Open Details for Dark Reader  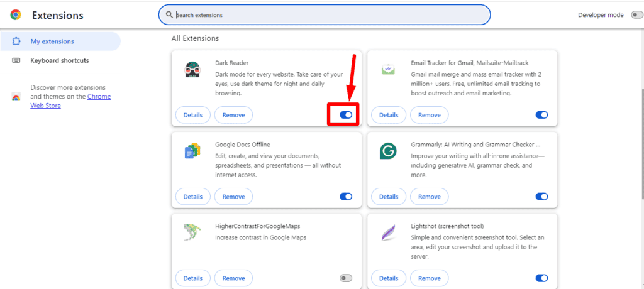(x=192, y=115)
